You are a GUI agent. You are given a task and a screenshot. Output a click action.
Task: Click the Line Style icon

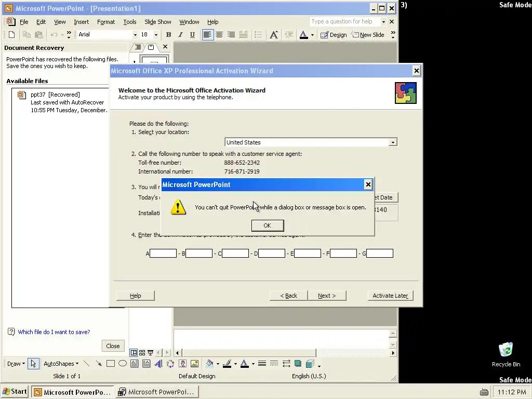coord(262,364)
